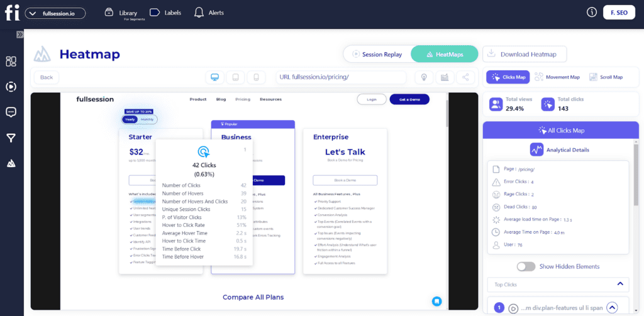Image resolution: width=644 pixels, height=316 pixels.
Task: Enable the Show Hidden Elements toggle
Action: coord(526,266)
